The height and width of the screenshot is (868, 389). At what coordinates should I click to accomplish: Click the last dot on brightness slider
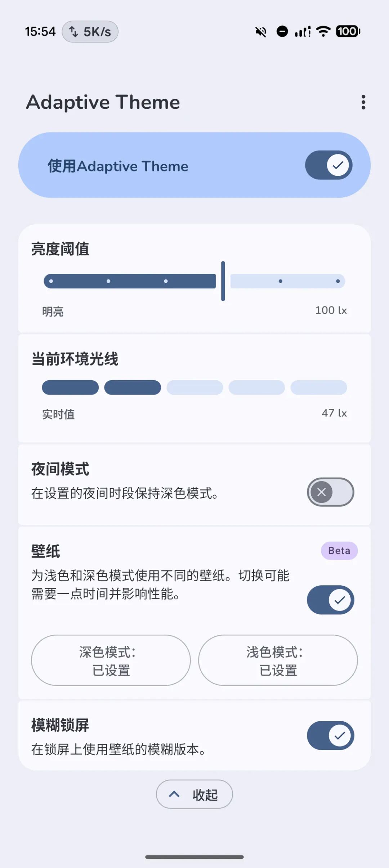[x=338, y=281]
